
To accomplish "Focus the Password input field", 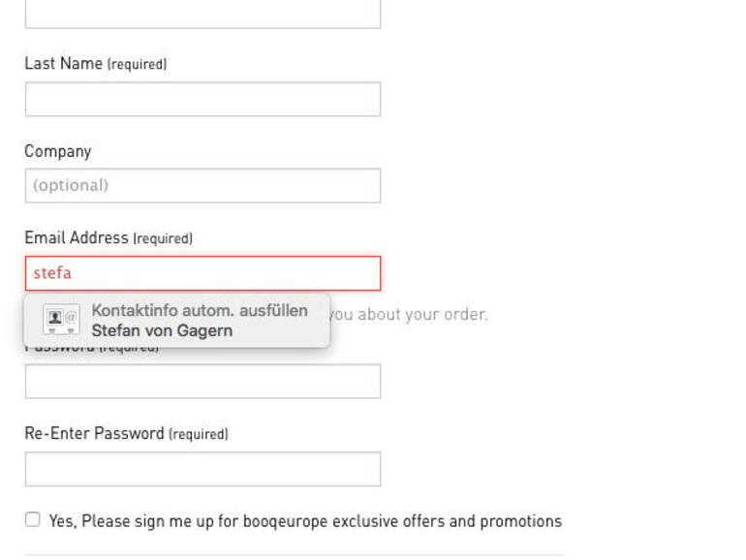I will (x=202, y=382).
